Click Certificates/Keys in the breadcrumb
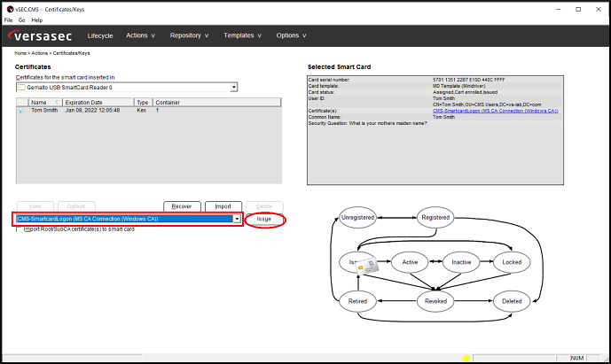611x364 pixels. tap(71, 53)
